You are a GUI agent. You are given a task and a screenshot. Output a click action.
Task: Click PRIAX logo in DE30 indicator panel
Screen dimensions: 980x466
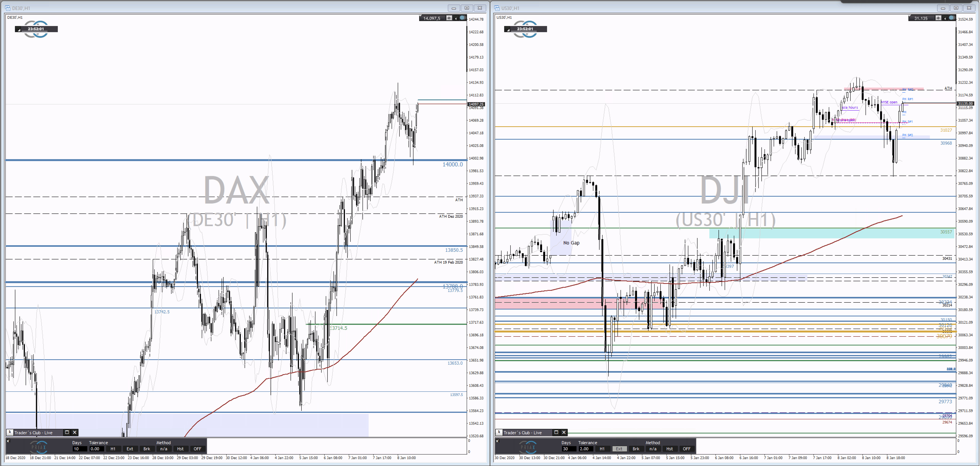click(x=39, y=447)
